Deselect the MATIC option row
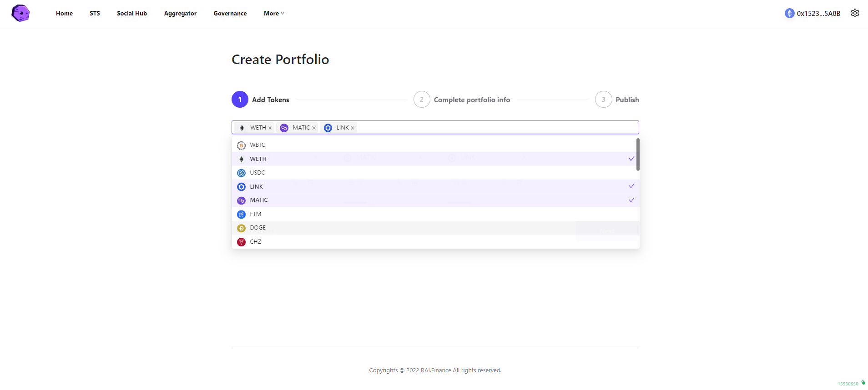 435,200
